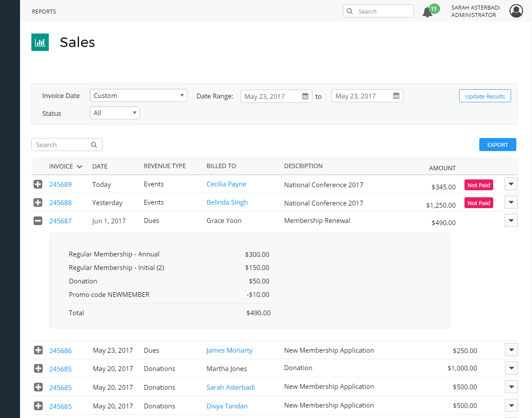532x418 pixels.
Task: Open the Cecilia Payne billed-to link
Action: pos(227,184)
